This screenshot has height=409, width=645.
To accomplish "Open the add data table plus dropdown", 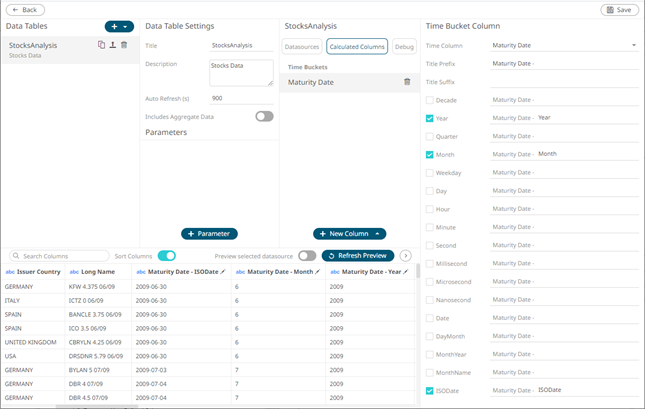I will (x=119, y=26).
